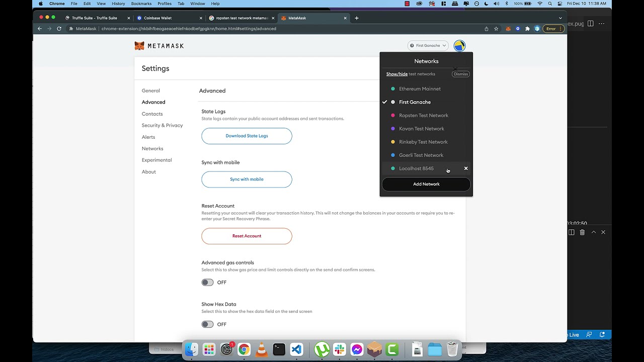Click Download State Logs button
The image size is (644, 362).
coord(247,136)
